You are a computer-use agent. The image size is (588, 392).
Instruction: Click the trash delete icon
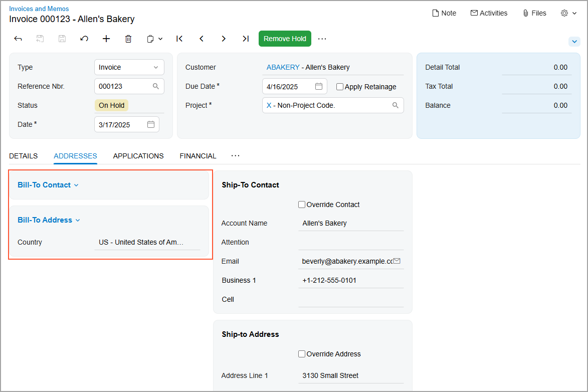(x=128, y=39)
